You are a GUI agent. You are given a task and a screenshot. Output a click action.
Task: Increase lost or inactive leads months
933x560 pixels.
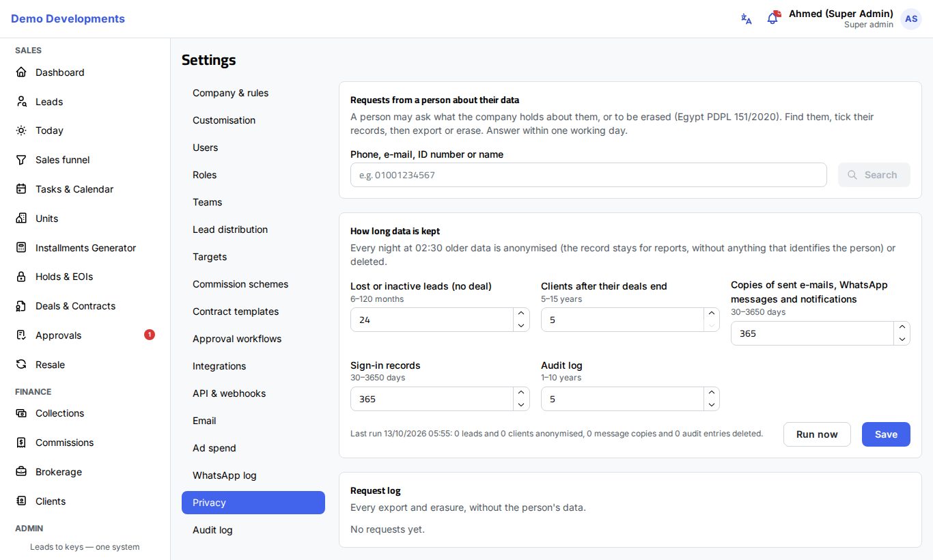pyautogui.click(x=521, y=313)
